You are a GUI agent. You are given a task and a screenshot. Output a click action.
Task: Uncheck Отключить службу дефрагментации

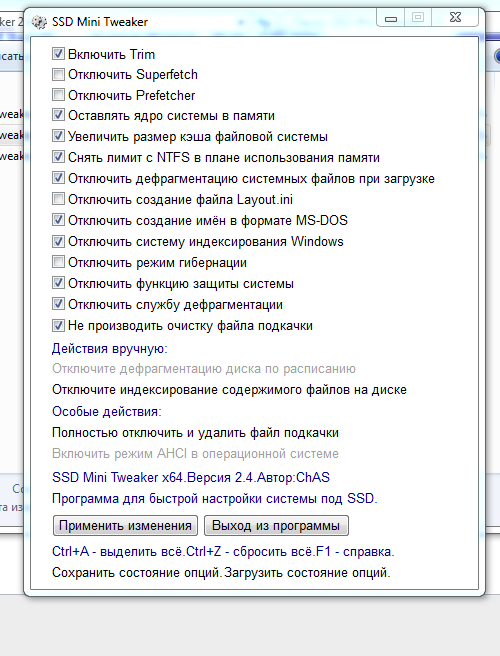(x=58, y=304)
